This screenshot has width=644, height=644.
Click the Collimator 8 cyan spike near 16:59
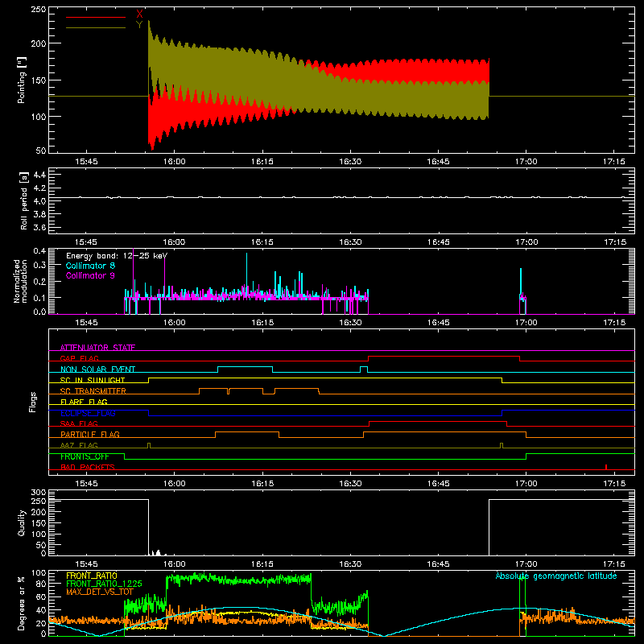click(521, 283)
